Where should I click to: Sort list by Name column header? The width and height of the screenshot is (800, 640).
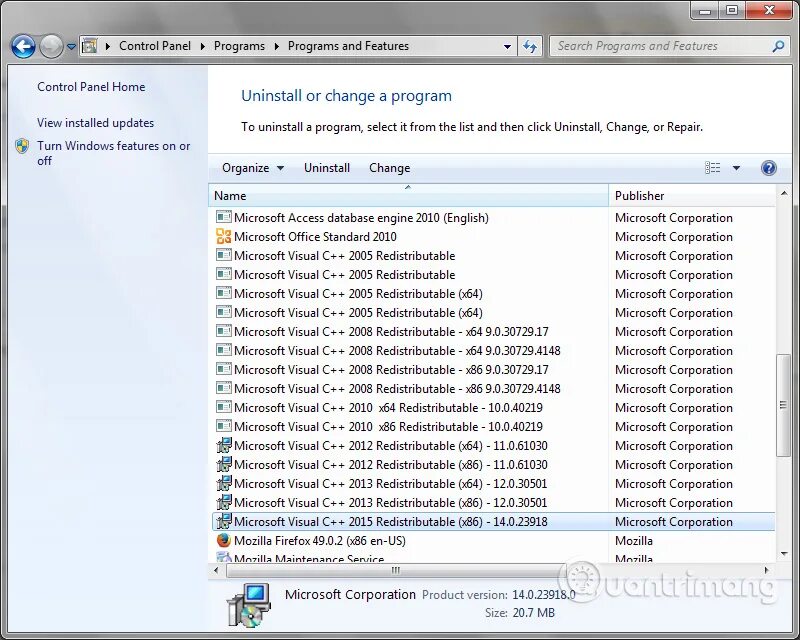[x=408, y=195]
